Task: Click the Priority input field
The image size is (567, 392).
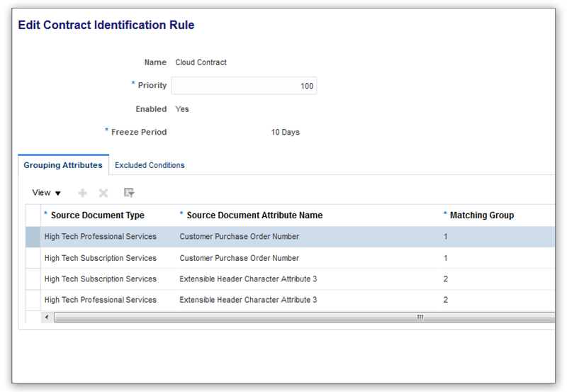Action: tap(244, 86)
